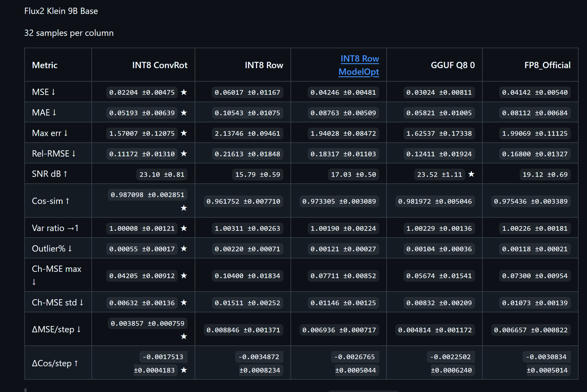Select the "GGUF Q8 0" column header

click(453, 65)
